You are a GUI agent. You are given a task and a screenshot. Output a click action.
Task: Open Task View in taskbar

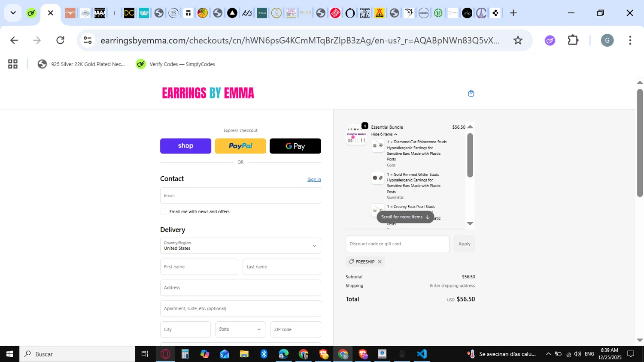click(145, 354)
